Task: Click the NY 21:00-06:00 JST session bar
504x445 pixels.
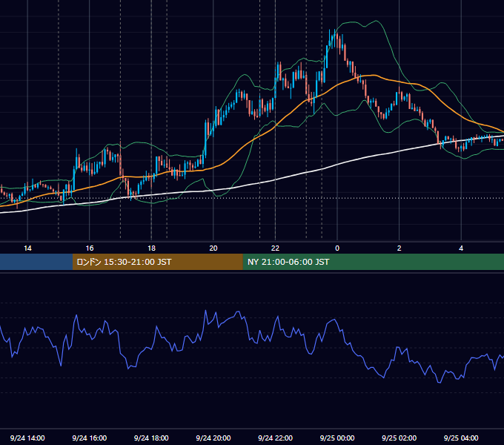Action: point(373,262)
